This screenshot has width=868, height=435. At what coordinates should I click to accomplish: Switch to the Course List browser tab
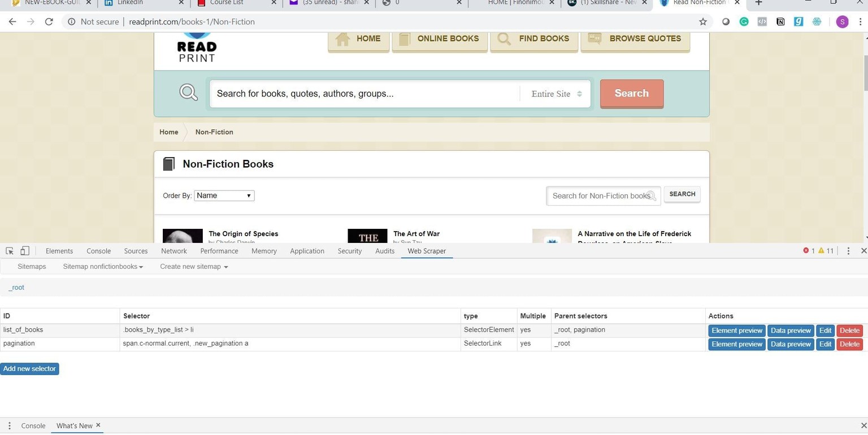(236, 3)
